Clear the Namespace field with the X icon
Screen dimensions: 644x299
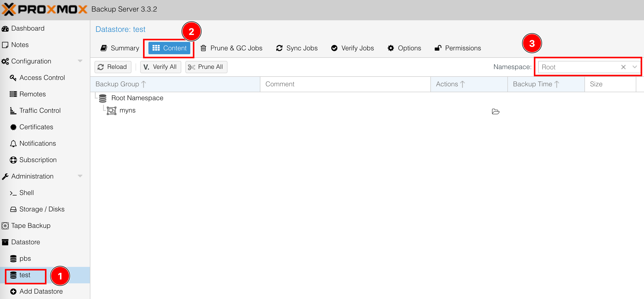(623, 67)
